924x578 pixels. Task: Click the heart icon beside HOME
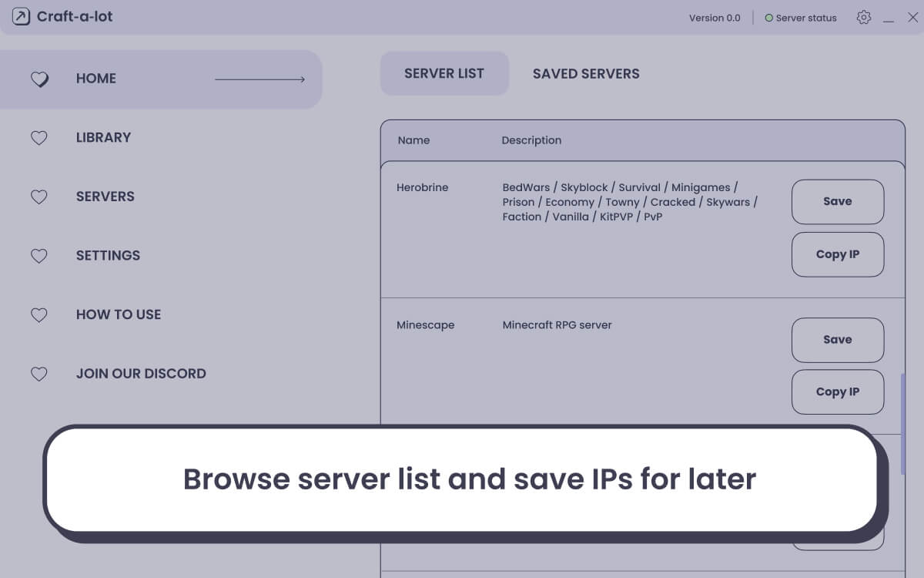tap(39, 79)
